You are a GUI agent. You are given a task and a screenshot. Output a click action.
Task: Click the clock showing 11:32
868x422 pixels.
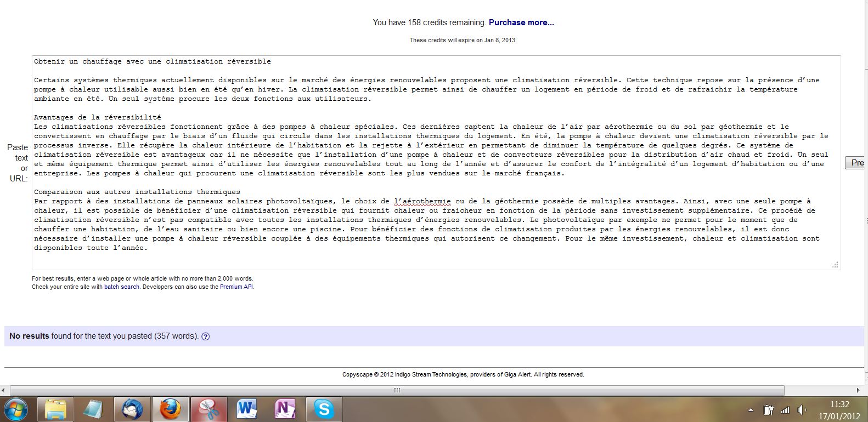[839, 405]
